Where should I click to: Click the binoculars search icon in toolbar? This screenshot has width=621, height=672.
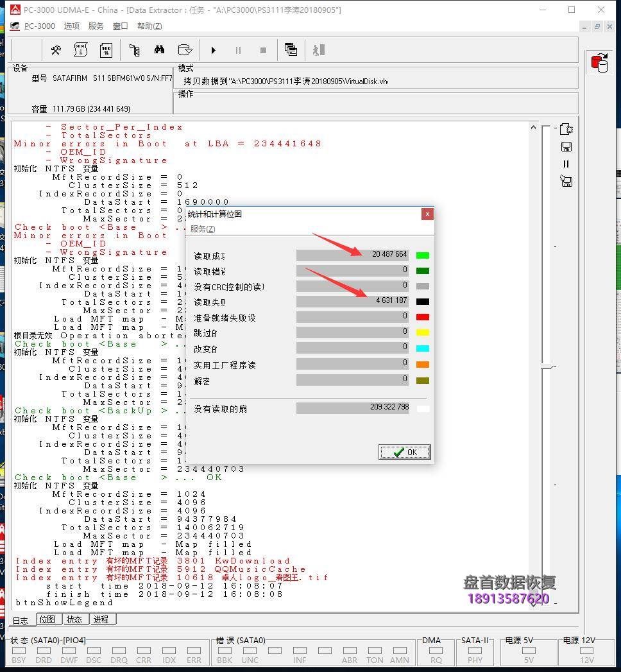[x=159, y=50]
